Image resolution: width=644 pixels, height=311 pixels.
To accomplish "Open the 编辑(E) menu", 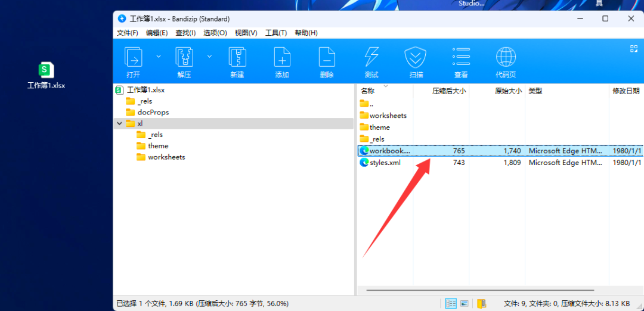I will tap(157, 33).
